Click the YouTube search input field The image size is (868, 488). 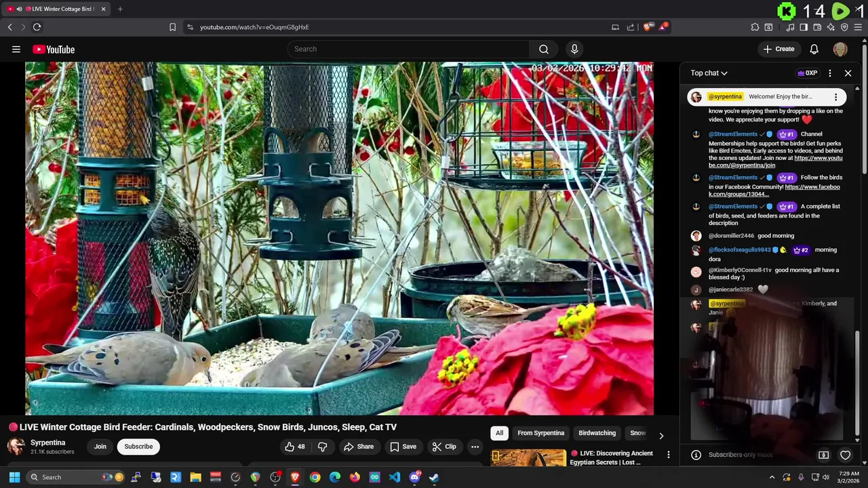408,49
